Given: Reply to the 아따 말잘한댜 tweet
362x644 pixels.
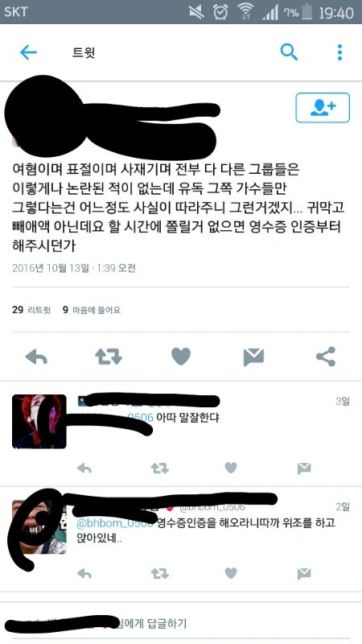Looking at the screenshot, I should pyautogui.click(x=84, y=468).
